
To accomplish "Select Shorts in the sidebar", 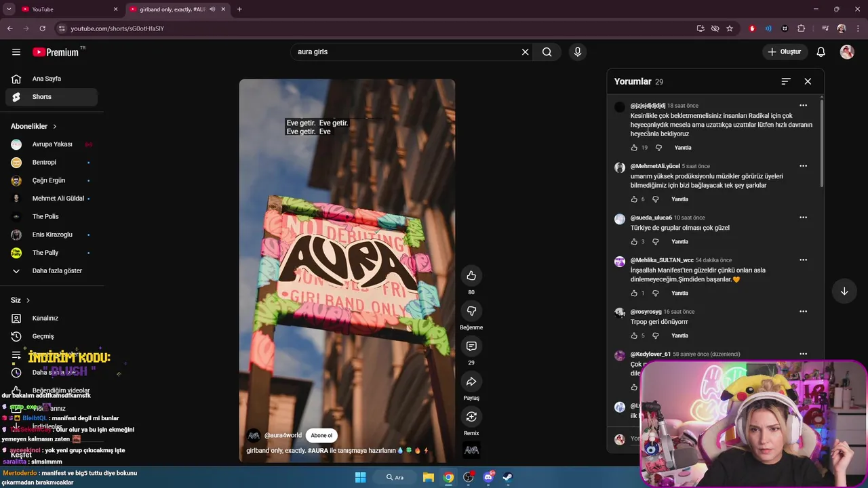I will tap(52, 97).
